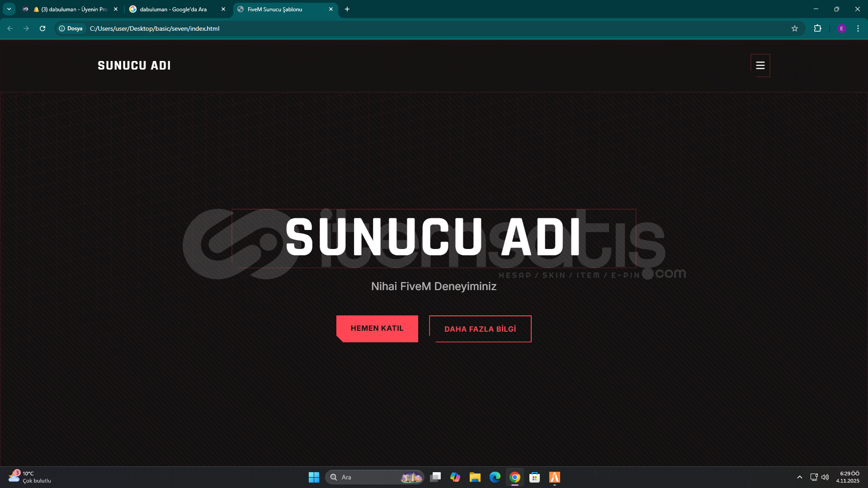Bookmark this page with star icon
The height and width of the screenshot is (488, 868).
pos(794,28)
